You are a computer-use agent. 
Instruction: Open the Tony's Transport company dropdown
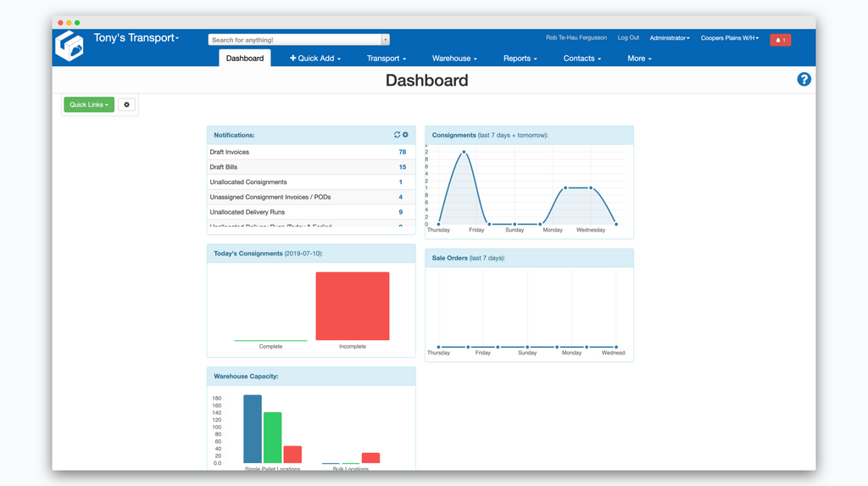pyautogui.click(x=136, y=38)
